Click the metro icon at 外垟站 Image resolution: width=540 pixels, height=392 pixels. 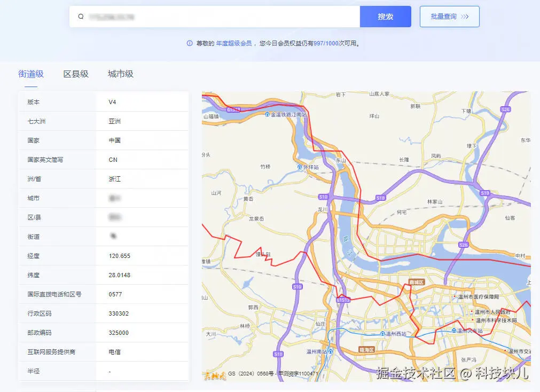[x=300, y=167]
